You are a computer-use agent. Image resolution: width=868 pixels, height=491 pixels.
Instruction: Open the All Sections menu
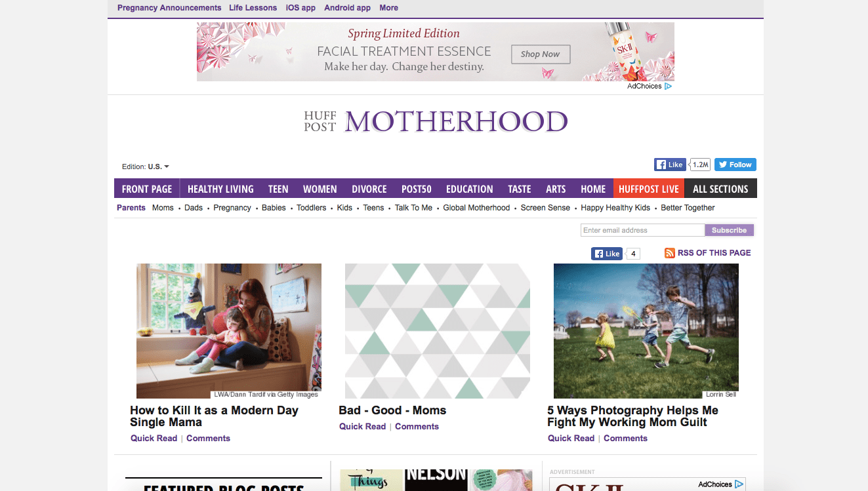(x=720, y=189)
